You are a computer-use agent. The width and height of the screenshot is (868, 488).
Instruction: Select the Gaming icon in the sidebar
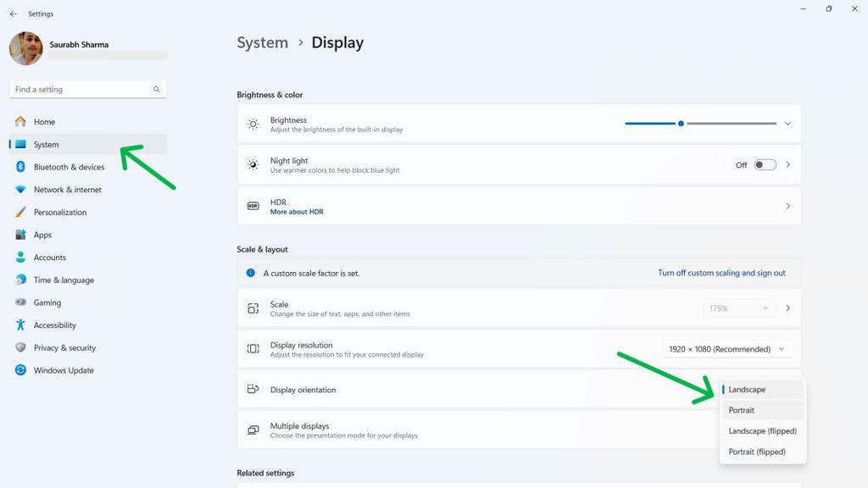click(20, 302)
